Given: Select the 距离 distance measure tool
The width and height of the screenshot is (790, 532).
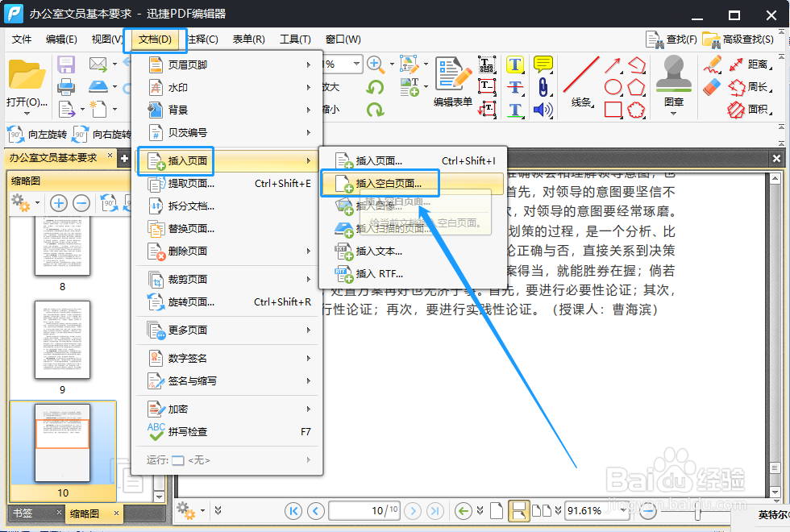Looking at the screenshot, I should click(750, 64).
